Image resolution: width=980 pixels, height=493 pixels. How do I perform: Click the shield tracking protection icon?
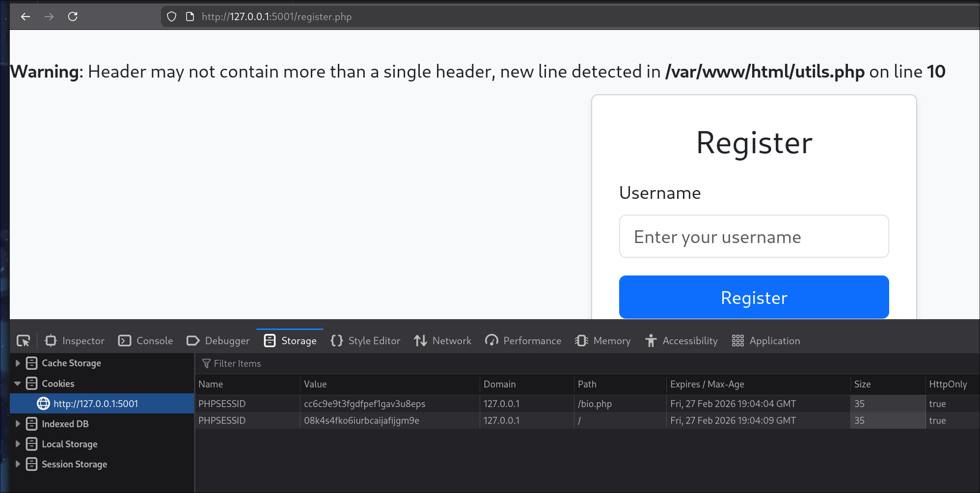[x=171, y=17]
